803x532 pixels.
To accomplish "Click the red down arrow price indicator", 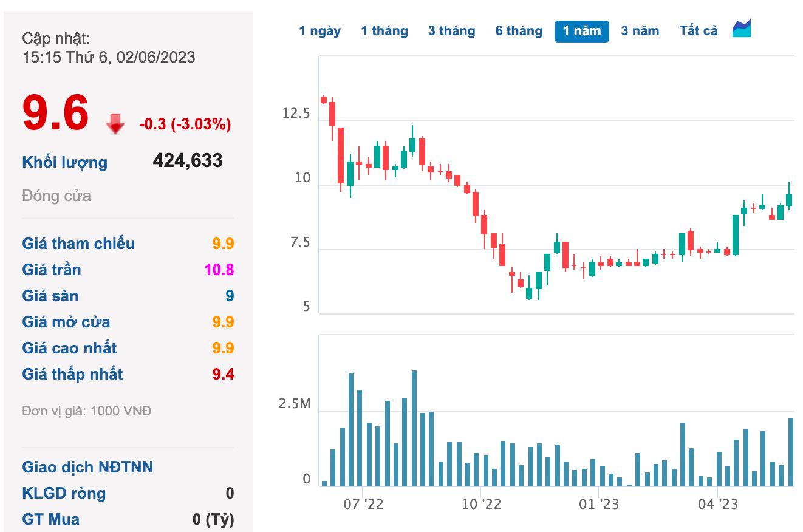I will coord(115,123).
